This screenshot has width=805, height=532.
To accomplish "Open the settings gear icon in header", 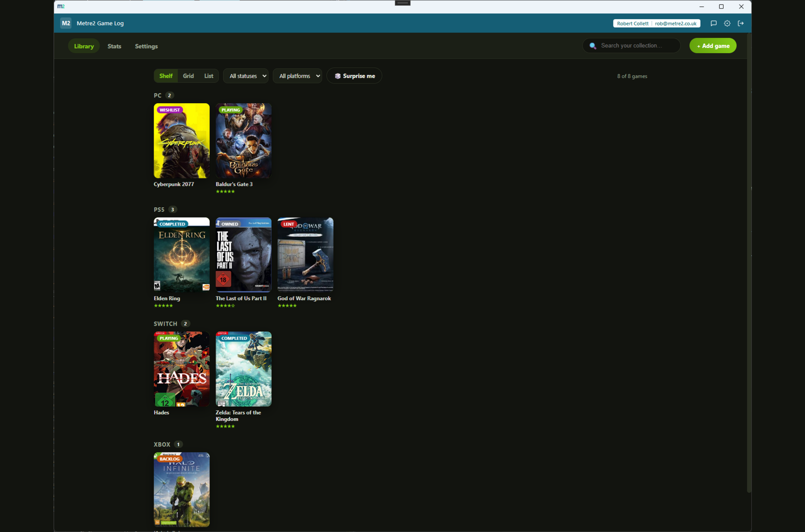I will point(727,23).
